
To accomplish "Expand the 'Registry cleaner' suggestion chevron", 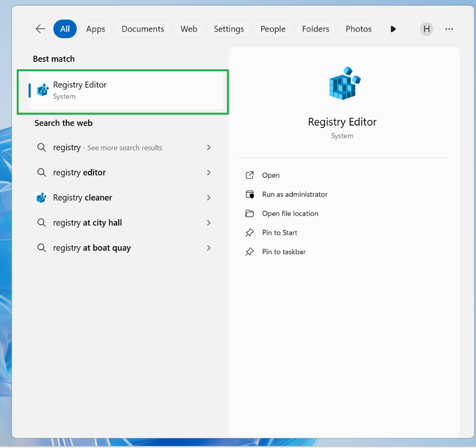I will (x=209, y=198).
